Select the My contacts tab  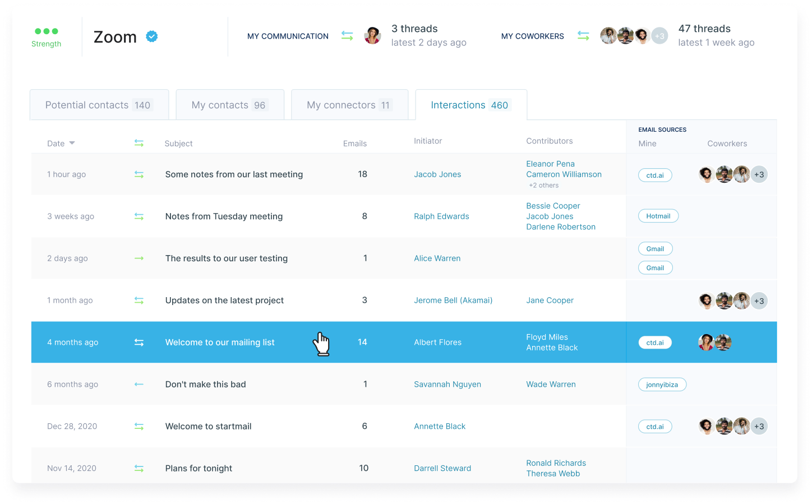(229, 105)
